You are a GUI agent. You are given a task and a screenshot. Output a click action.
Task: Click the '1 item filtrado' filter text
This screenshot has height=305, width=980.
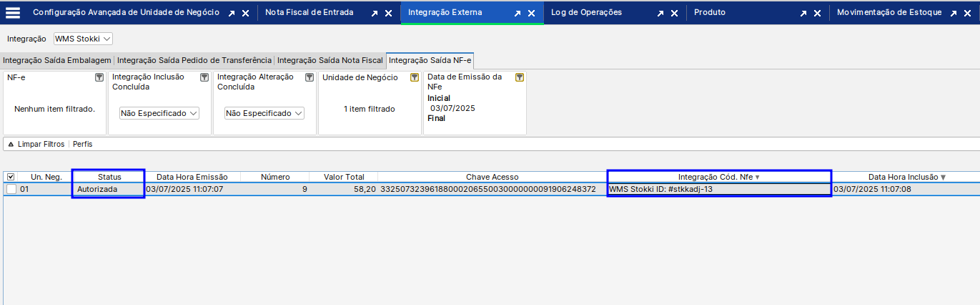click(369, 109)
